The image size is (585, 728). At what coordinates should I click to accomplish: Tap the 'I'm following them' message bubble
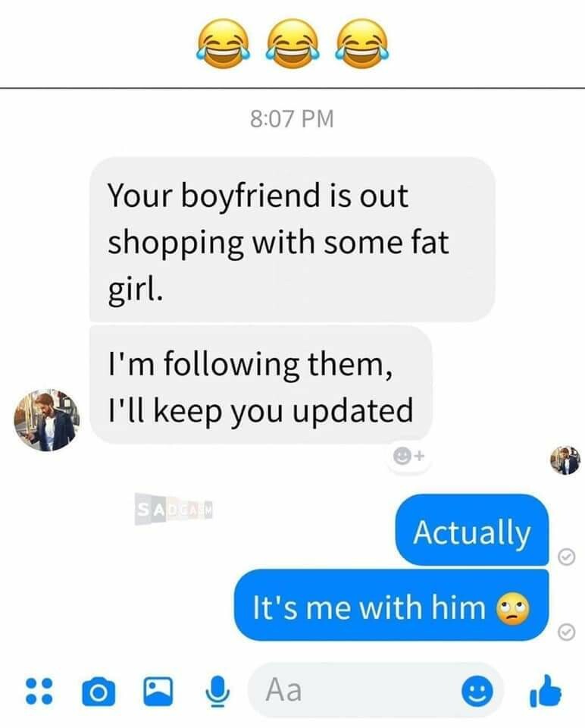[261, 384]
